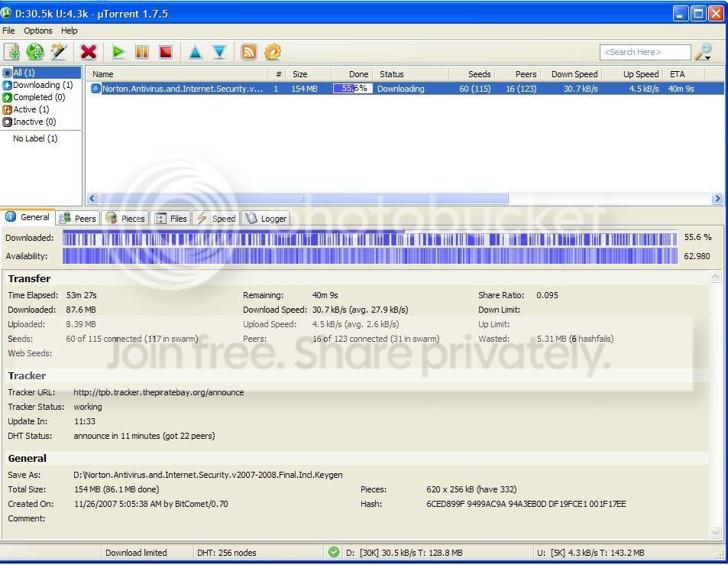
Task: Select the All (1) category
Action: 41,73
